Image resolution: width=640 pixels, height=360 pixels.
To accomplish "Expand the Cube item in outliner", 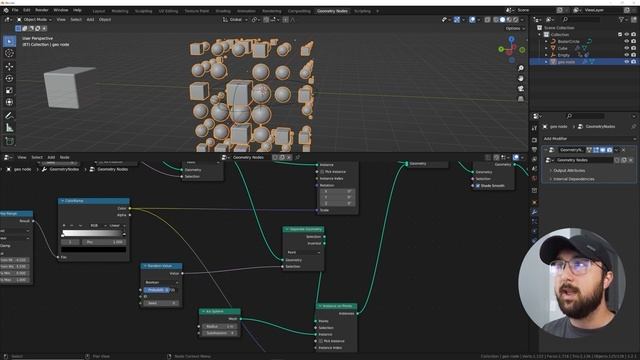I will [546, 48].
